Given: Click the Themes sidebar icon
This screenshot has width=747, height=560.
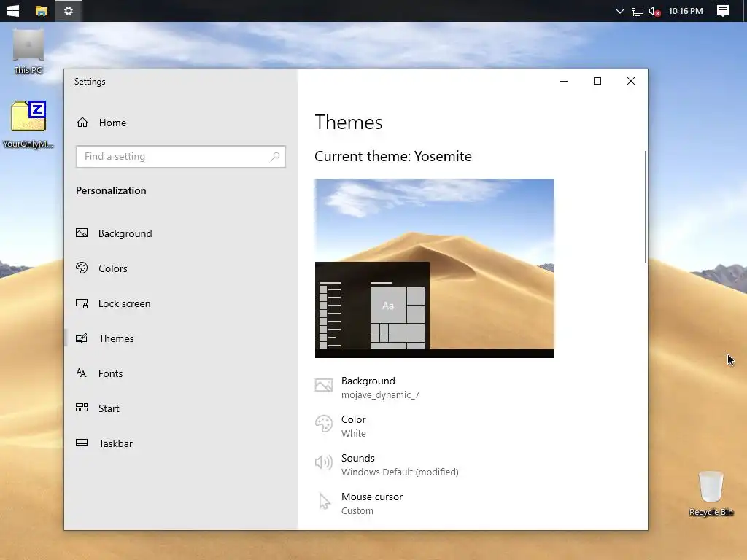Looking at the screenshot, I should click(82, 338).
